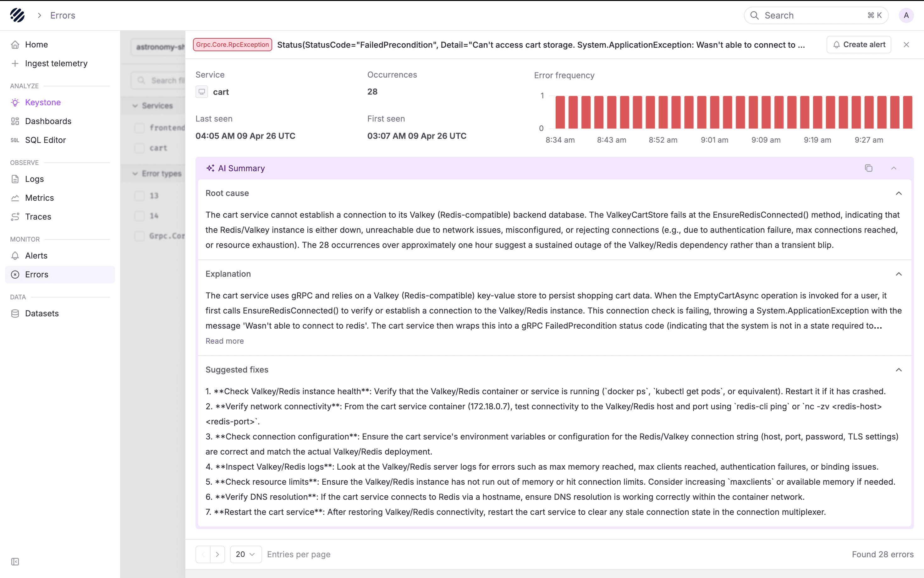Click the Traces icon
Viewport: 924px width, 578px height.
15,217
